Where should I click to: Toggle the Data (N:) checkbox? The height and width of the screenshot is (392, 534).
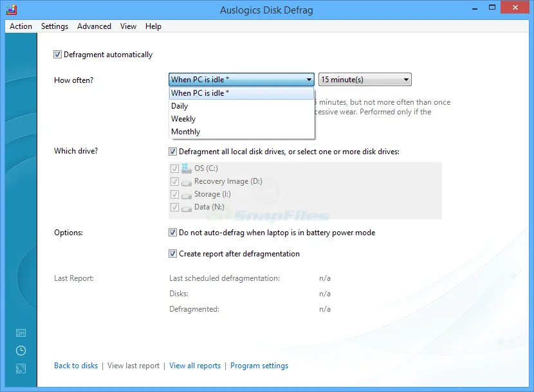click(174, 207)
